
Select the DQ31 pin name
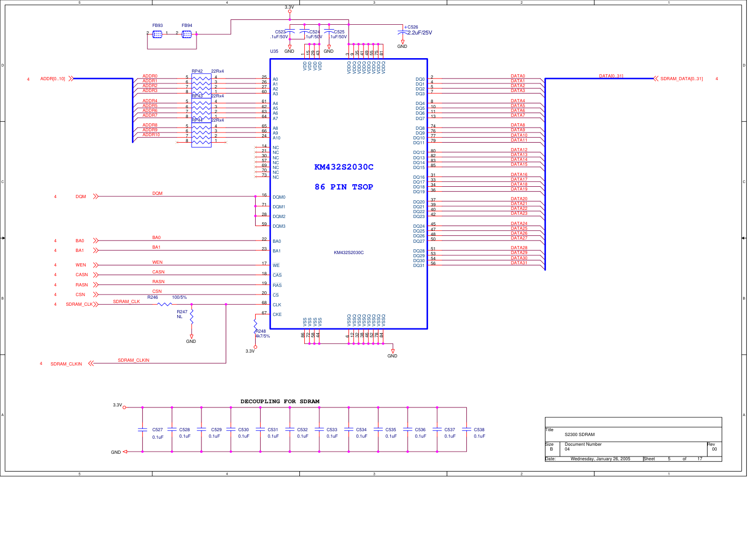tap(419, 265)
